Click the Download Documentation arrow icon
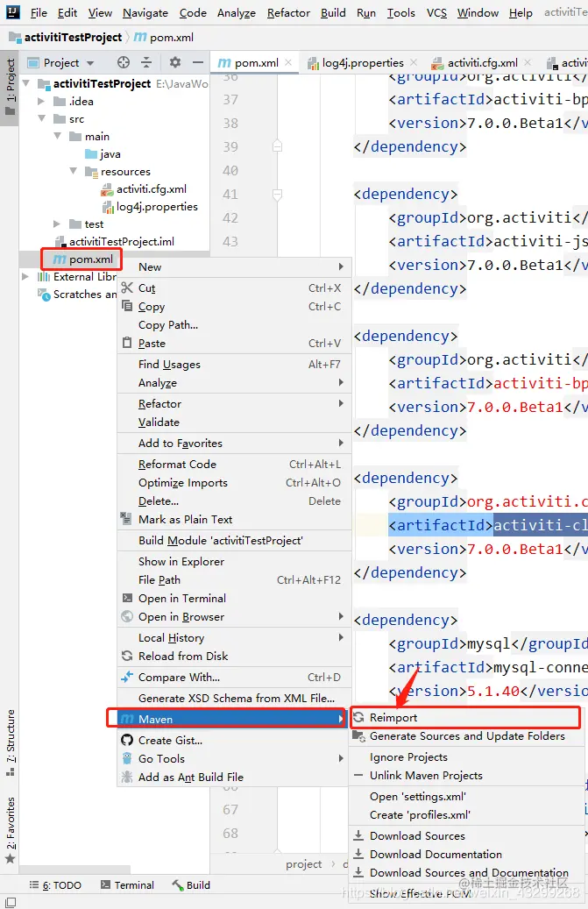The width and height of the screenshot is (588, 909). (358, 854)
